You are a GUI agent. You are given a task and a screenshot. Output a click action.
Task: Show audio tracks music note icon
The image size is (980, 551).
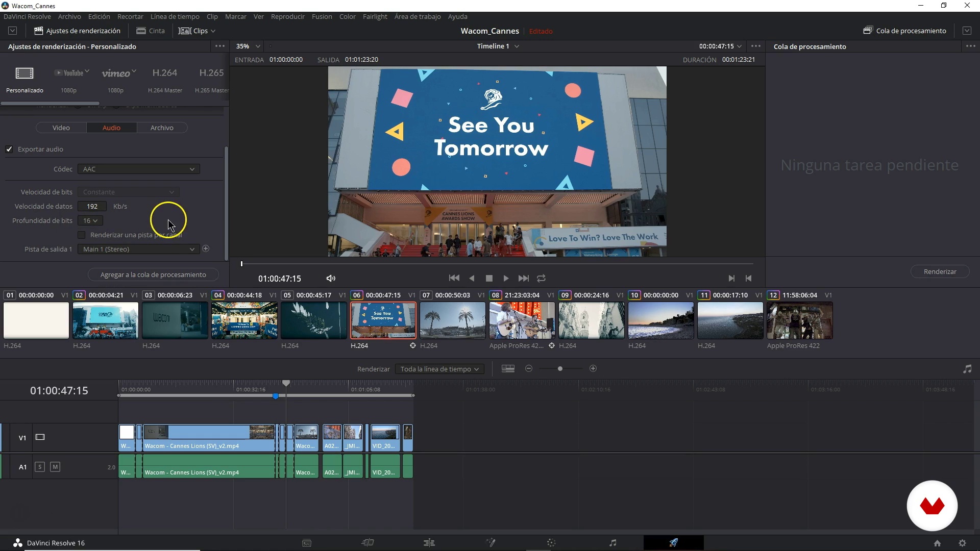click(967, 369)
